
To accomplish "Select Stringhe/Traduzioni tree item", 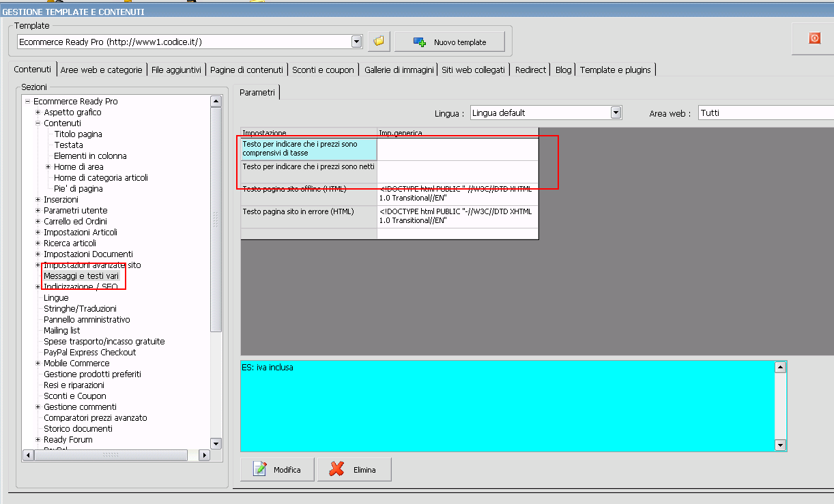I will pyautogui.click(x=80, y=308).
